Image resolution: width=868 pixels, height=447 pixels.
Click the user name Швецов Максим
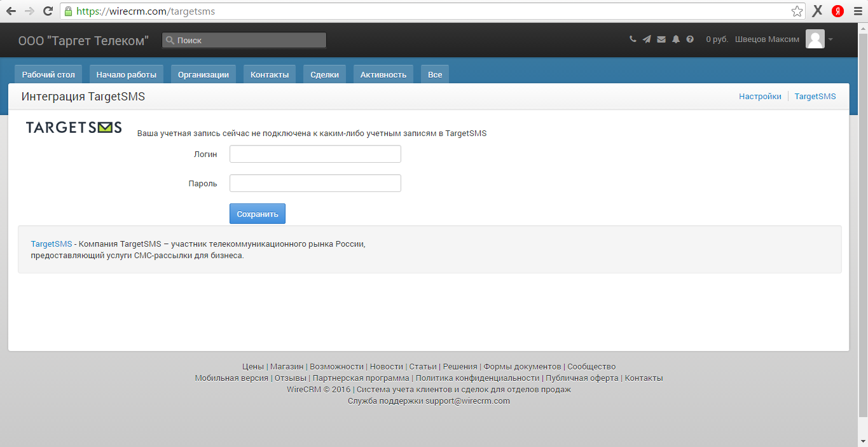[x=767, y=39]
